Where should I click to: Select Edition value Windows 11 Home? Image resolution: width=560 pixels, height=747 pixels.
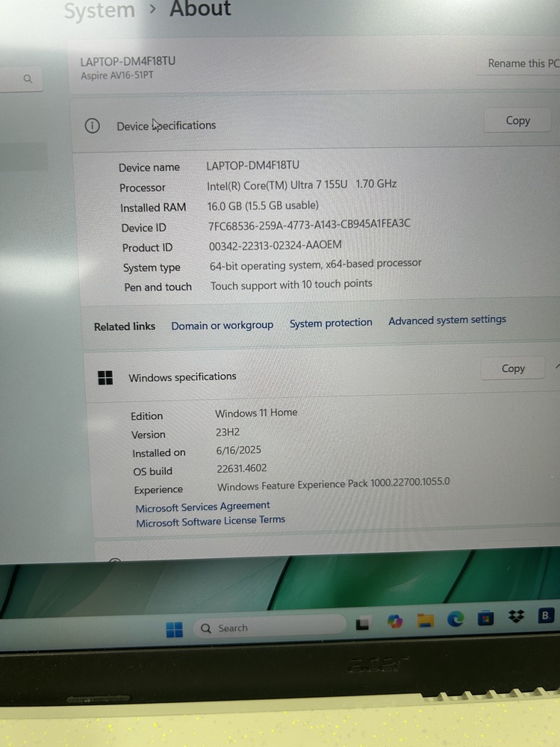(256, 412)
